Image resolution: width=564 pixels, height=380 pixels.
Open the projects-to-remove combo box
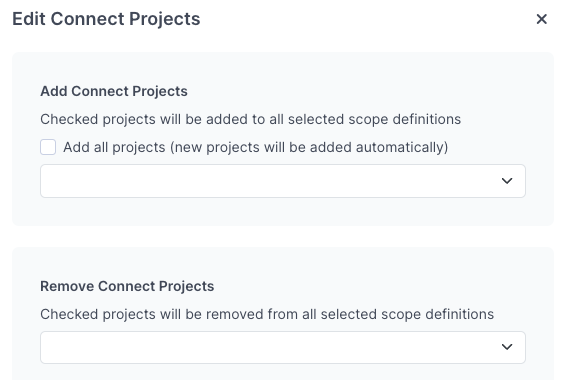click(283, 347)
